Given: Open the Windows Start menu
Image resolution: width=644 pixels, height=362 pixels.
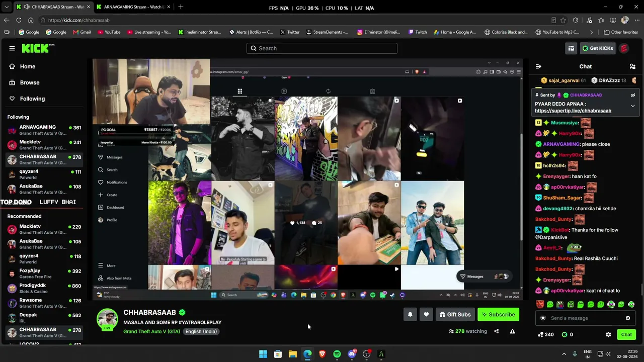Looking at the screenshot, I should click(263, 354).
